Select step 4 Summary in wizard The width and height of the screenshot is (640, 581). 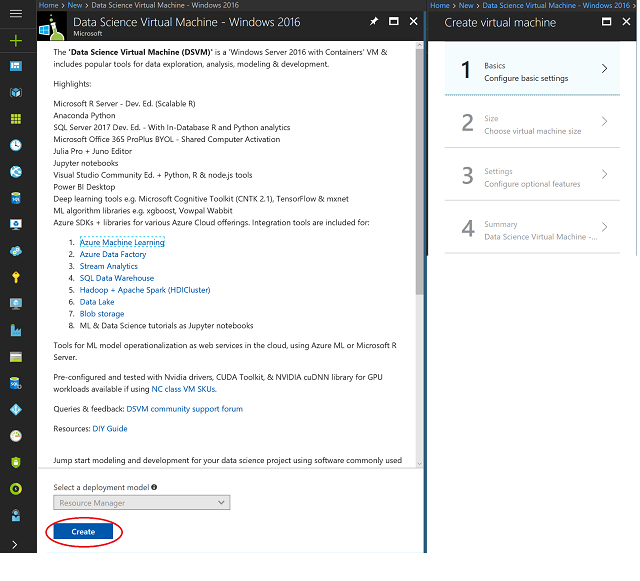[x=526, y=229]
